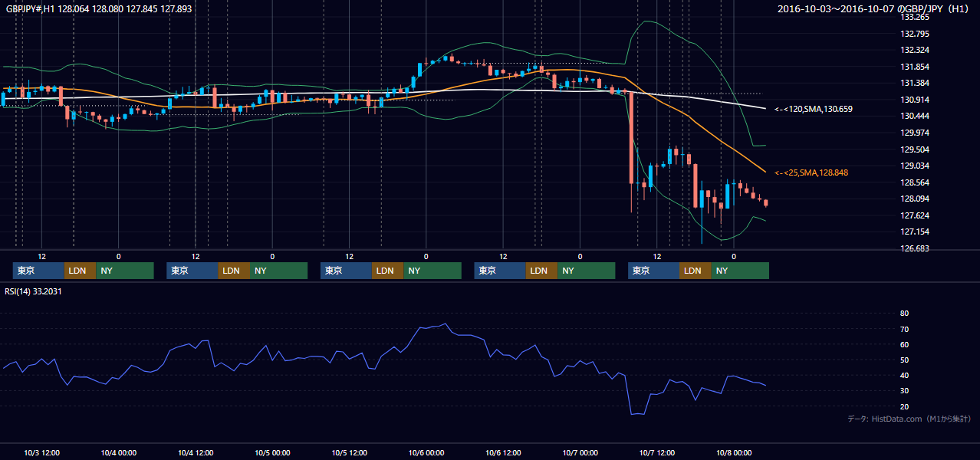Click the RSI 80 scale label
Viewport: 980px width, 460px height.
(904, 314)
